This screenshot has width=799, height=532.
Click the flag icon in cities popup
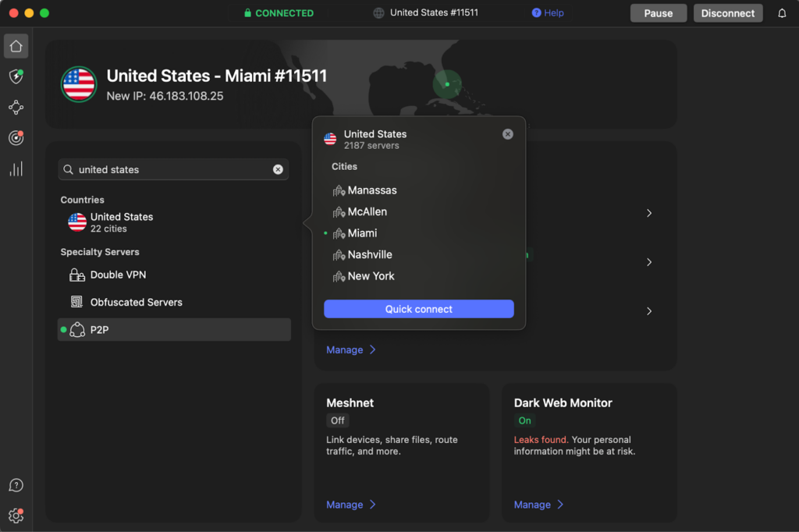tap(330, 139)
